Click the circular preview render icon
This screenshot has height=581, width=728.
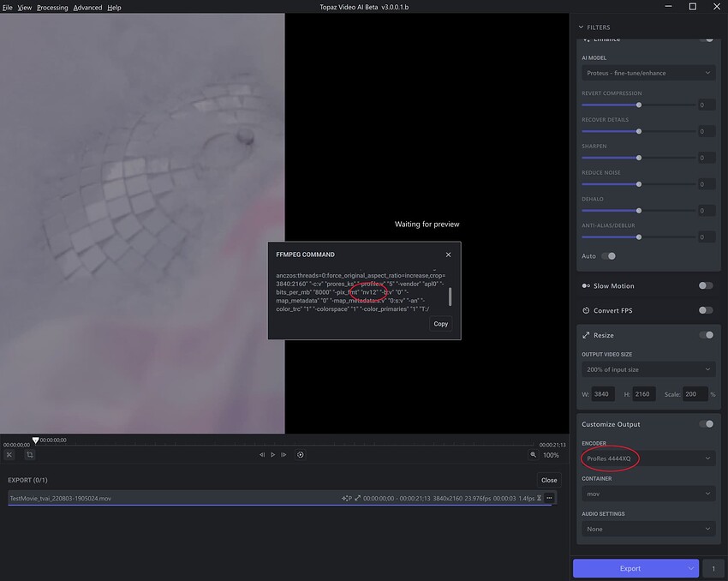coord(301,455)
